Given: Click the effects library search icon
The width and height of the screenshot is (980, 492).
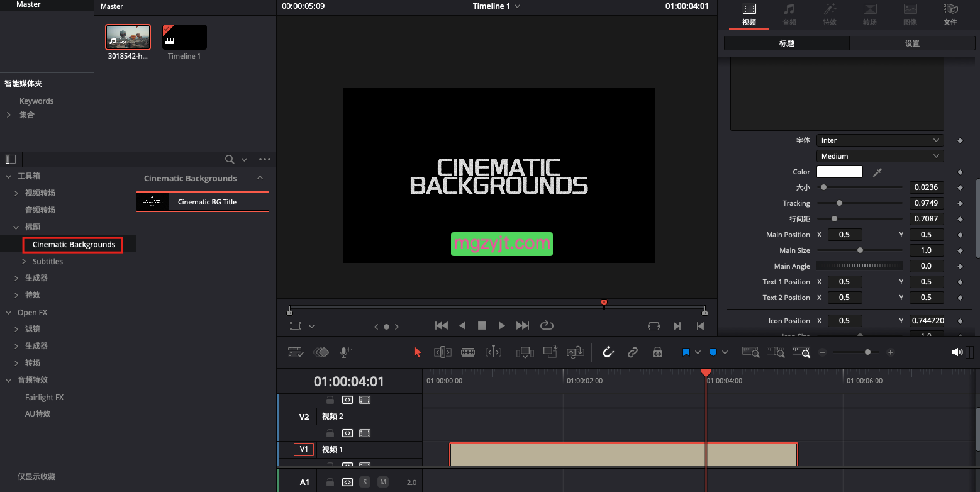Looking at the screenshot, I should pos(230,160).
